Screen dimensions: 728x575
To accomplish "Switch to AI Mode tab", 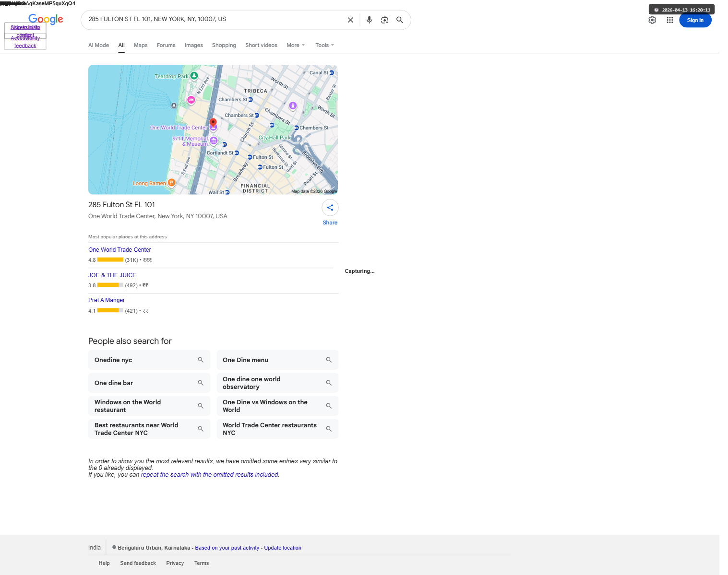I will pos(98,45).
